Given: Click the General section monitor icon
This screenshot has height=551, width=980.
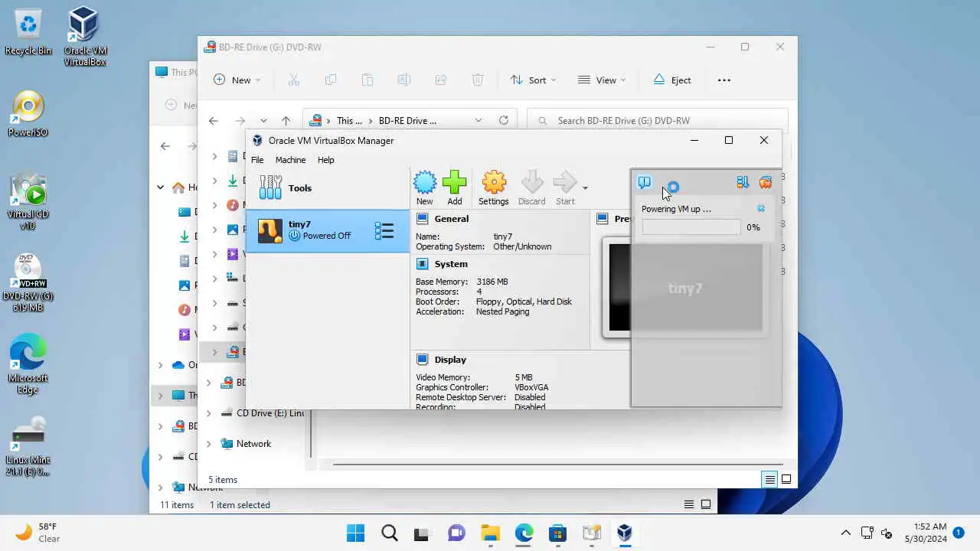Looking at the screenshot, I should pos(422,219).
